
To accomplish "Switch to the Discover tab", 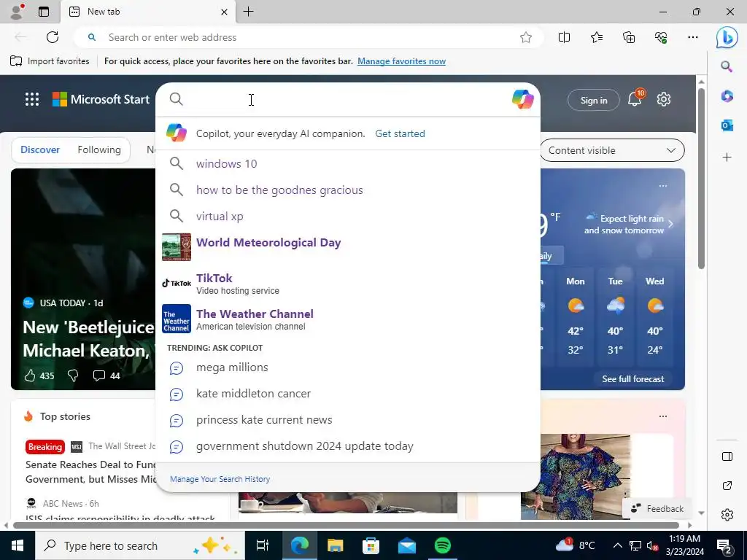I will click(40, 149).
